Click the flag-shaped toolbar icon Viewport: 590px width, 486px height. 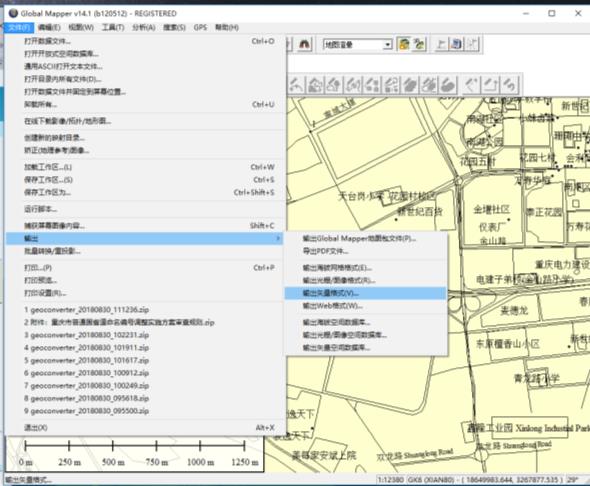click(440, 44)
